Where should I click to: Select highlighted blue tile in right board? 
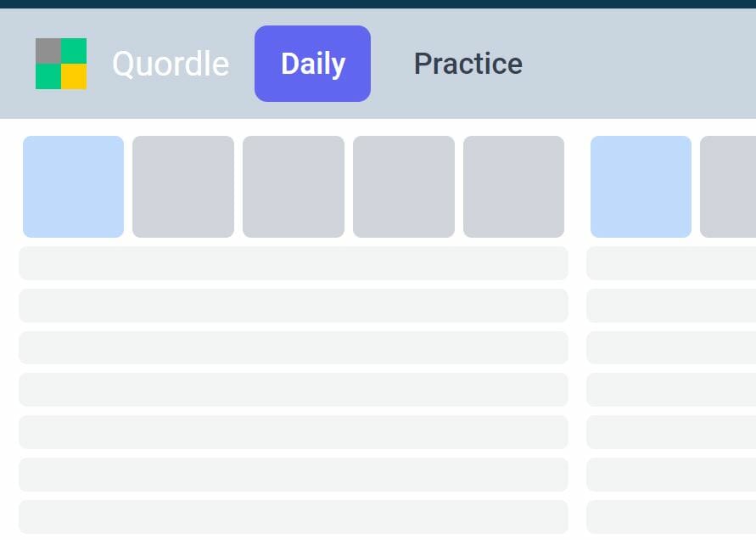tap(641, 187)
